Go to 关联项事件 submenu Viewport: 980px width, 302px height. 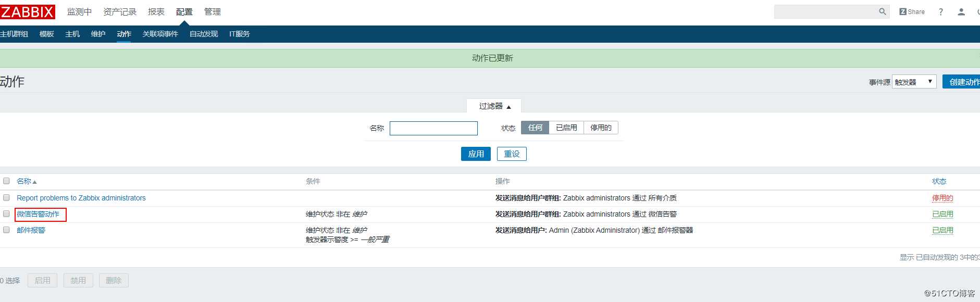click(x=160, y=34)
